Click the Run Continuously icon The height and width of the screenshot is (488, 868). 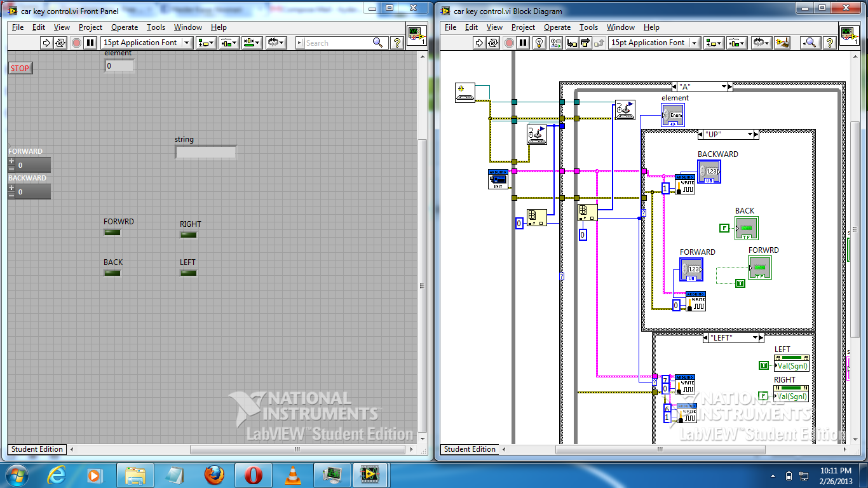[494, 43]
